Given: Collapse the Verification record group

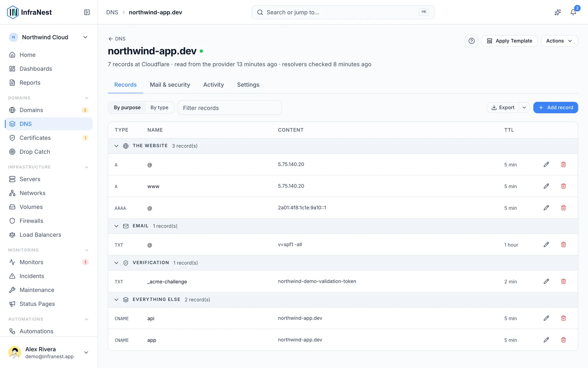Looking at the screenshot, I should (116, 263).
